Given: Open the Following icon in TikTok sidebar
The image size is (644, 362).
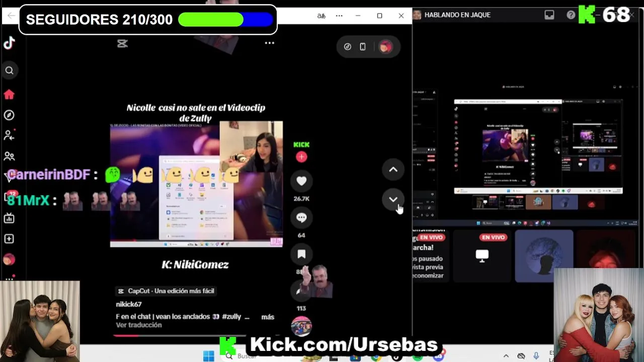Looking at the screenshot, I should 9,135.
